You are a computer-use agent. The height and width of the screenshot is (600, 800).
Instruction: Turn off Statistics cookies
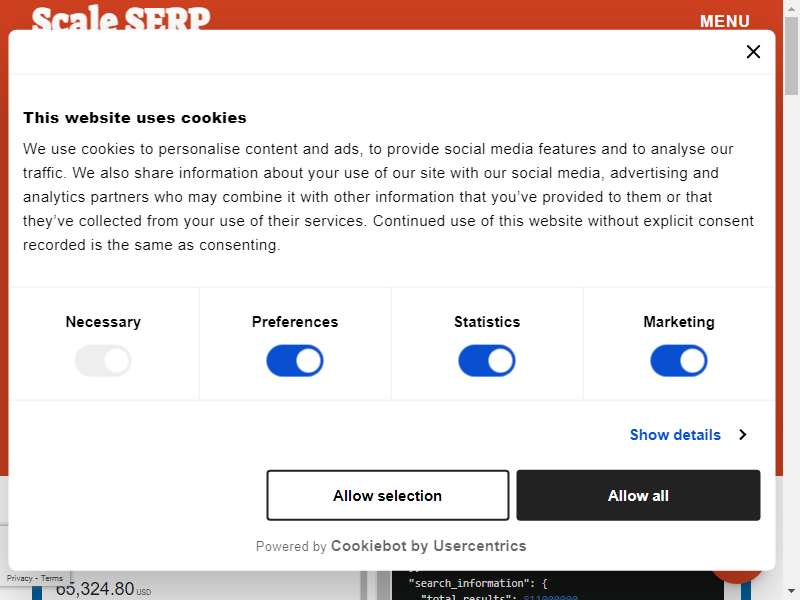coord(487,361)
